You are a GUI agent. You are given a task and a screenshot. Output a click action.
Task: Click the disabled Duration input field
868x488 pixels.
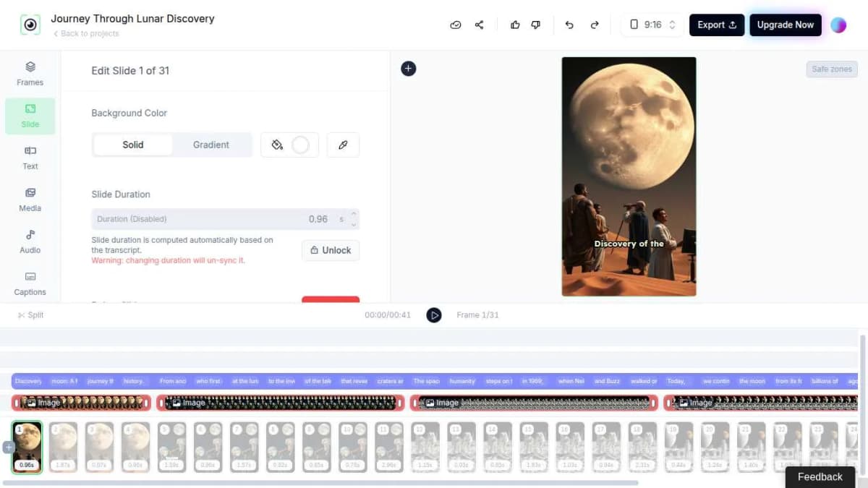pos(225,219)
